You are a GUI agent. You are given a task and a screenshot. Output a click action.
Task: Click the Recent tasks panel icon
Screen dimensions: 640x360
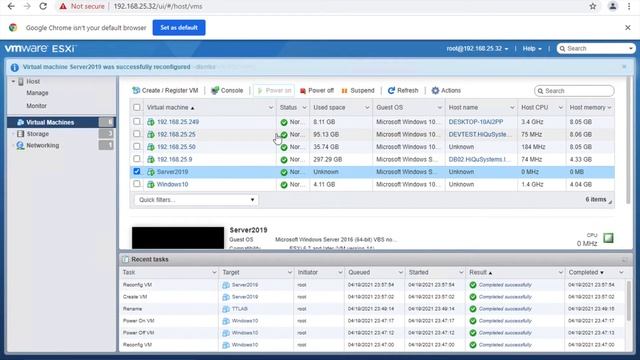(126, 259)
